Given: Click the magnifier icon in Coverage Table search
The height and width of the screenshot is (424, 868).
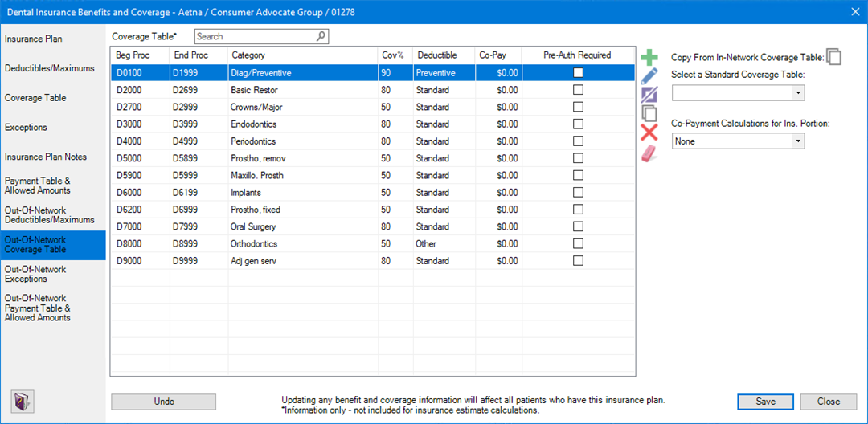Looking at the screenshot, I should 321,36.
